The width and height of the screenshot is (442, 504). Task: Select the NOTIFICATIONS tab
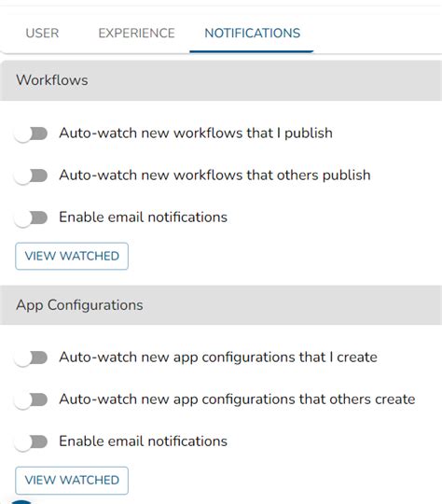252,33
